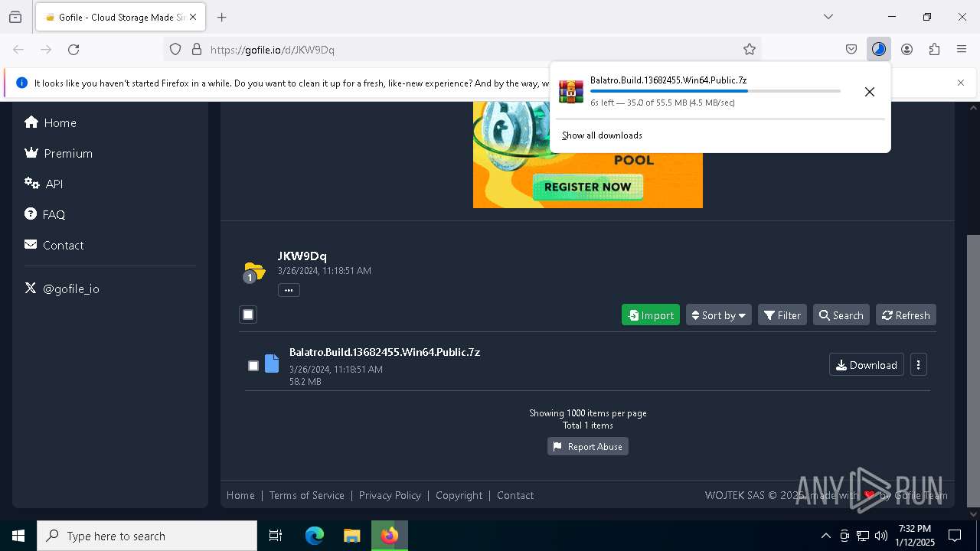
Task: Click the blue Balatro file icon
Action: tap(272, 364)
